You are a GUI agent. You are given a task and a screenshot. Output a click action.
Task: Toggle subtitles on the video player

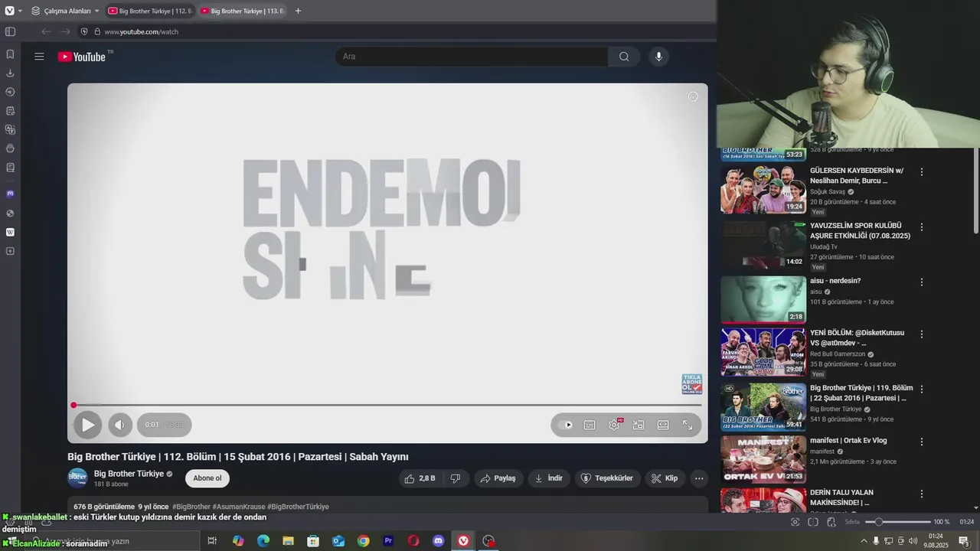(x=590, y=425)
